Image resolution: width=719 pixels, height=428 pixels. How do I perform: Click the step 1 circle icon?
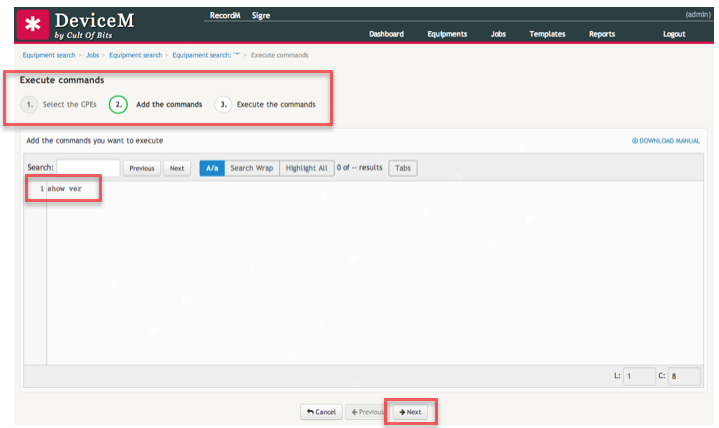click(x=29, y=104)
